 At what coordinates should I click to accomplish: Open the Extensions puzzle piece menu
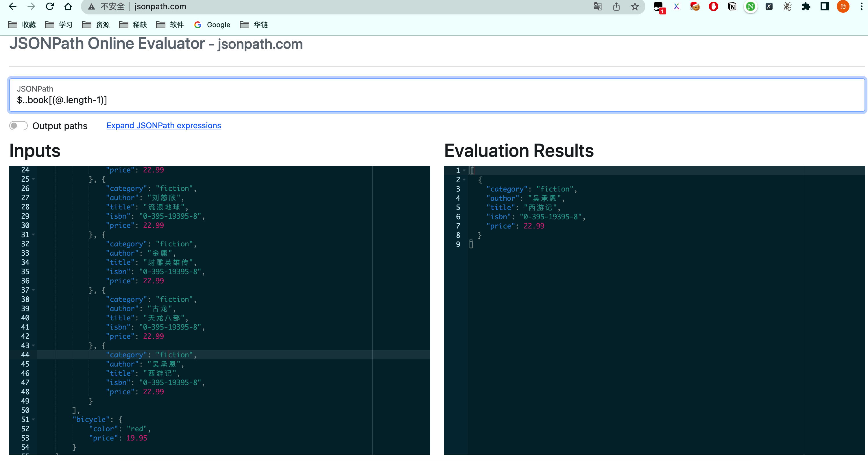pos(806,6)
